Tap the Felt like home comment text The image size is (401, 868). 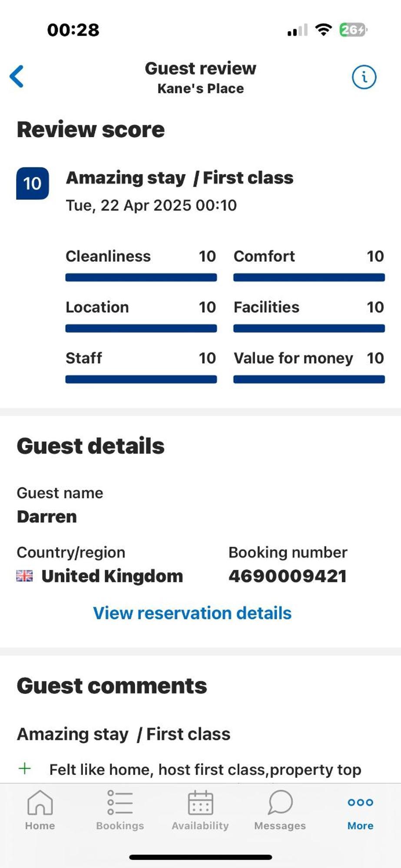[x=205, y=769]
